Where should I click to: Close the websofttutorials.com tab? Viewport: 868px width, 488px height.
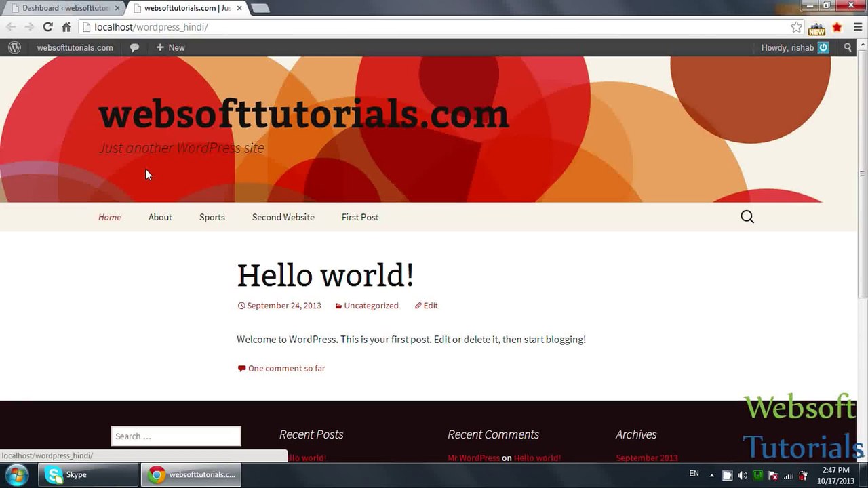[239, 8]
